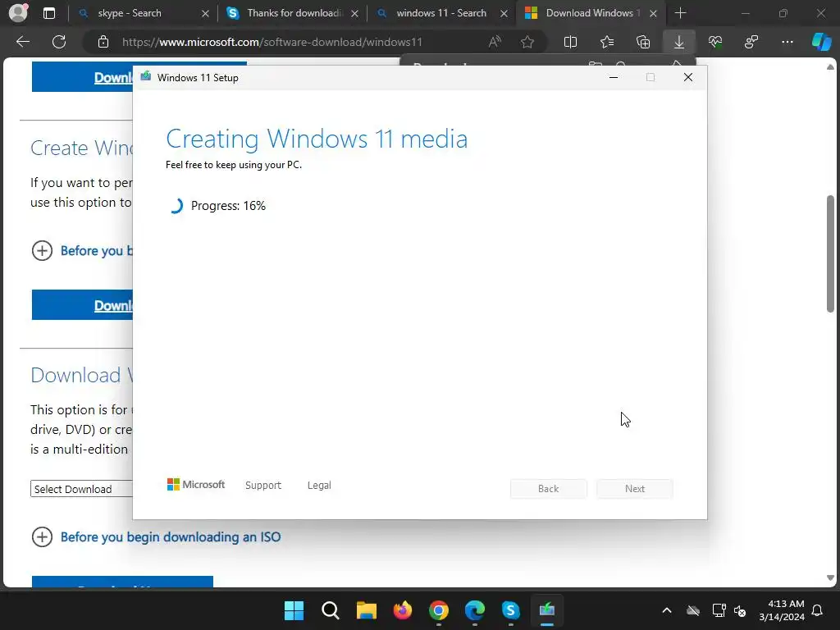840x630 pixels.
Task: Click the scroll down arrow on the webpage
Action: click(x=830, y=577)
